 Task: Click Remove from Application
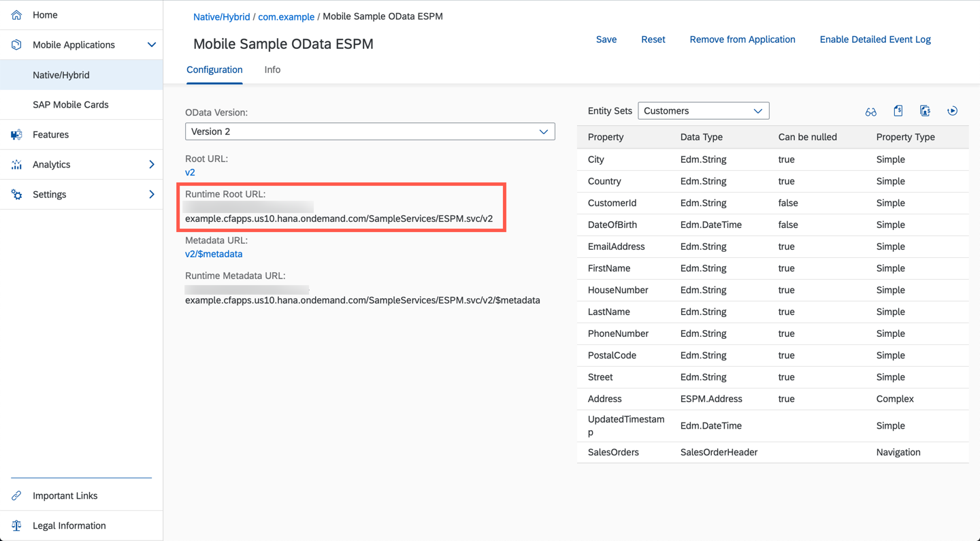tap(742, 39)
